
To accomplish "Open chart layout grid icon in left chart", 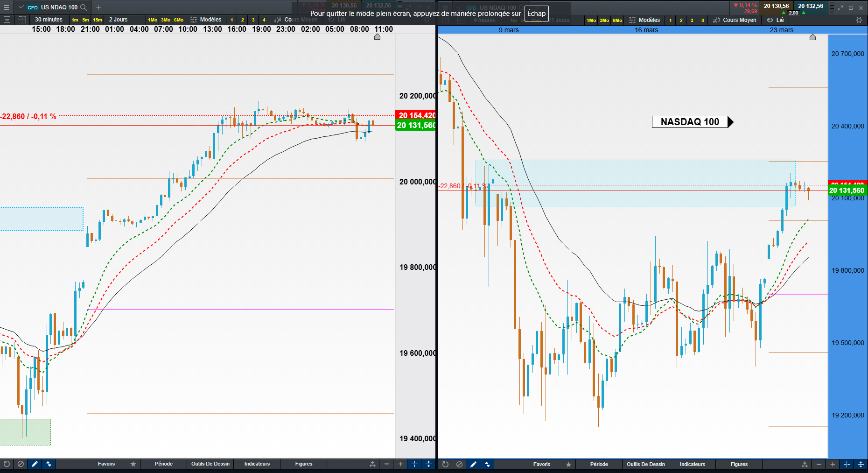I will (22, 20).
